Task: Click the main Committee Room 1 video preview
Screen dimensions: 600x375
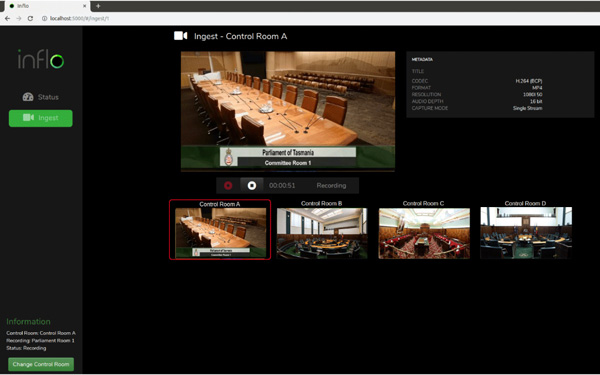Action: coord(288,111)
